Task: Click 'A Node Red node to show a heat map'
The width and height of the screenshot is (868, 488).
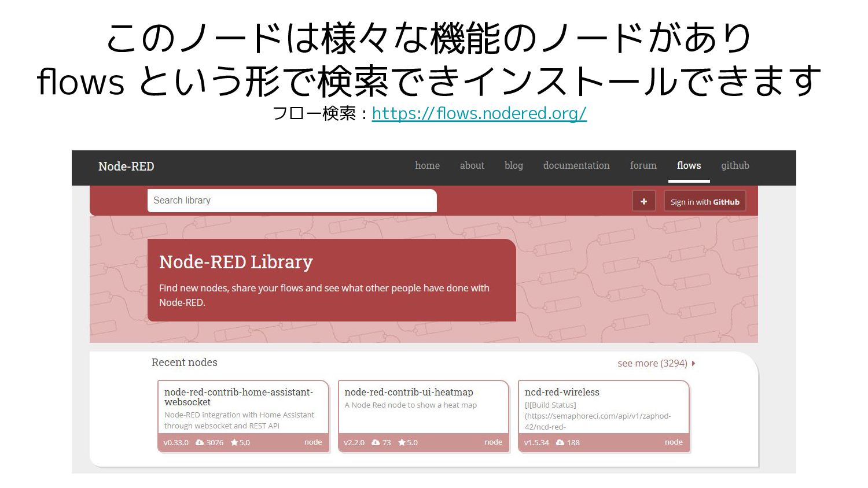Action: (x=411, y=405)
